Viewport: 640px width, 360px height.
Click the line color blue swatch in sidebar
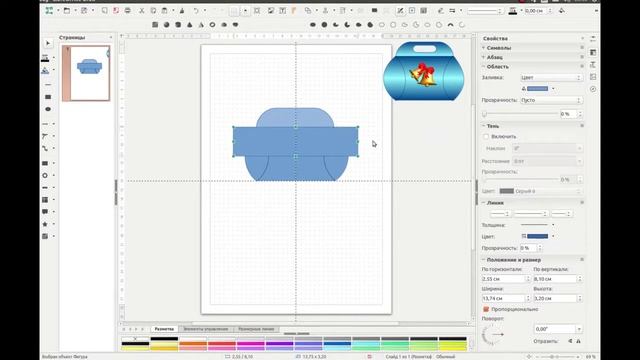(x=537, y=236)
